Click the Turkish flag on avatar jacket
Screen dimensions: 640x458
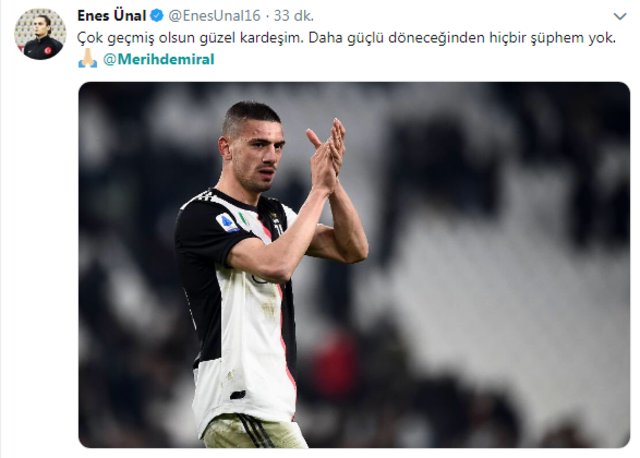point(47,51)
